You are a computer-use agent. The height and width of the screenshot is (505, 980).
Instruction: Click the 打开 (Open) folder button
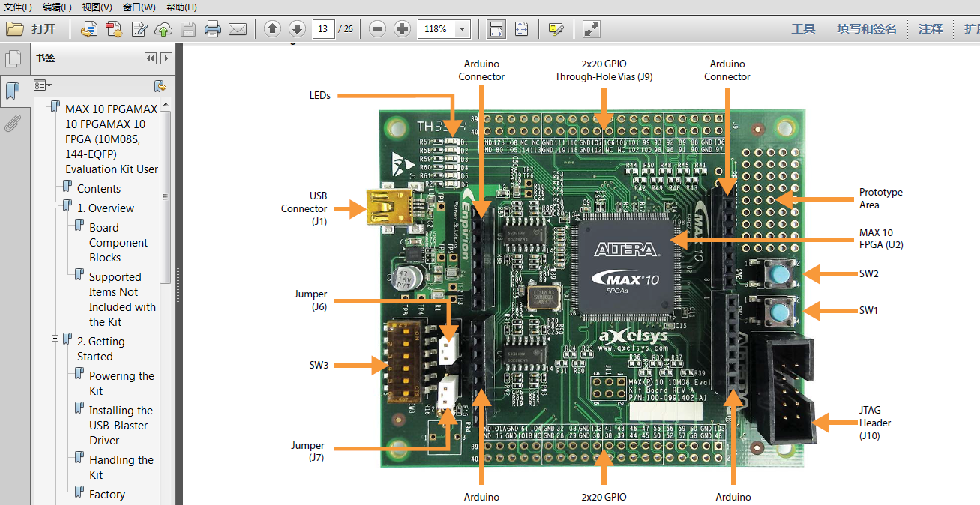click(31, 29)
